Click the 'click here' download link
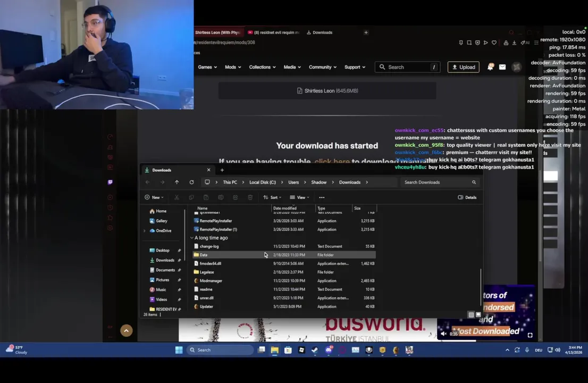 pos(332,162)
